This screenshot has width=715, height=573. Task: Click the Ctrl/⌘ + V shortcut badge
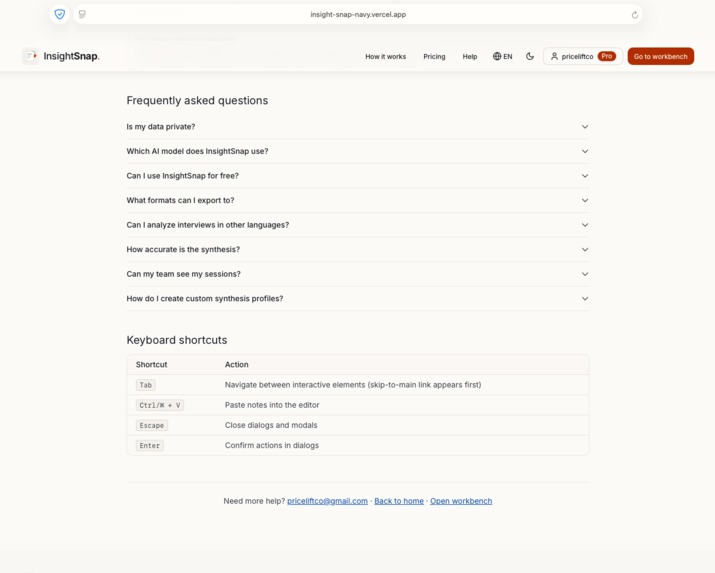(x=160, y=405)
